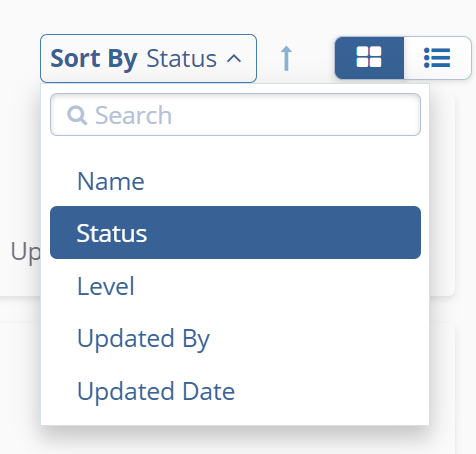Sort by Updated Date
This screenshot has width=476, height=454.
(235, 391)
